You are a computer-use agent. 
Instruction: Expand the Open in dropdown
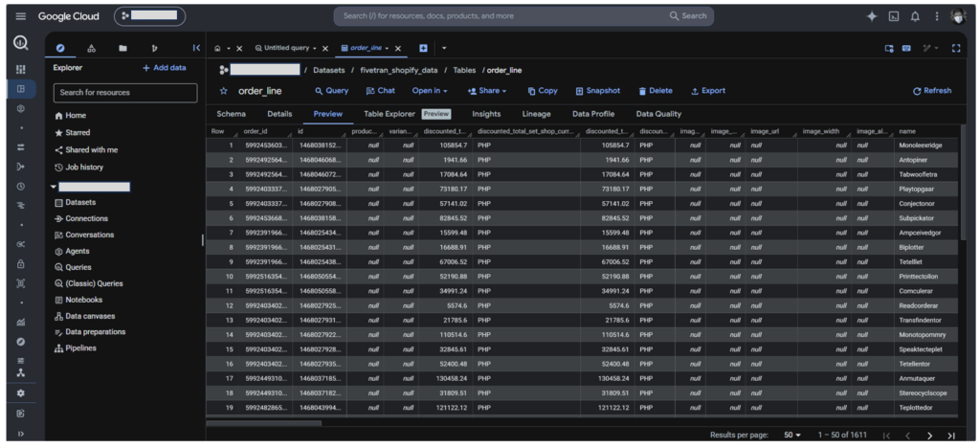430,91
